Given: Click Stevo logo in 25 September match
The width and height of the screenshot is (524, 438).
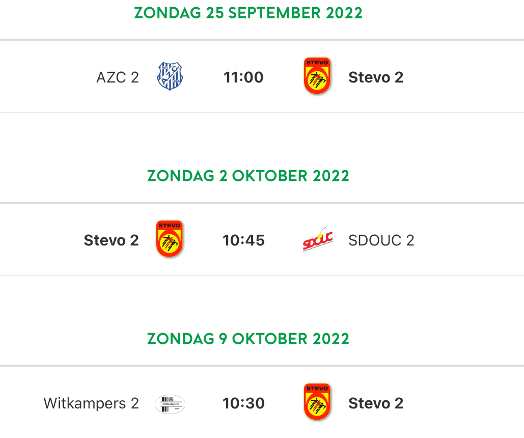Looking at the screenshot, I should coord(317,76).
